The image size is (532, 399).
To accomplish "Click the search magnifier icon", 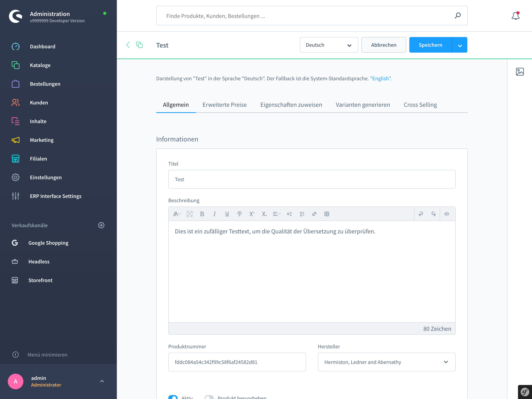I will click(x=457, y=16).
